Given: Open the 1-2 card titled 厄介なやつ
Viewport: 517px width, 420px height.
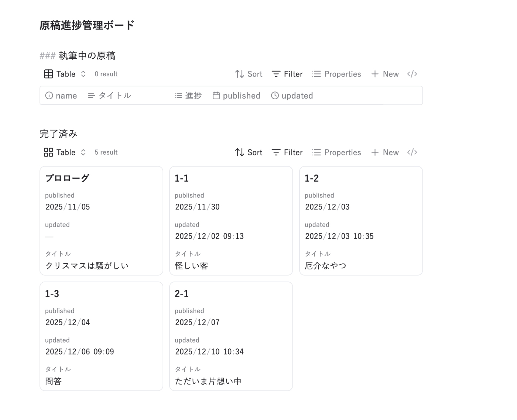Looking at the screenshot, I should (361, 221).
